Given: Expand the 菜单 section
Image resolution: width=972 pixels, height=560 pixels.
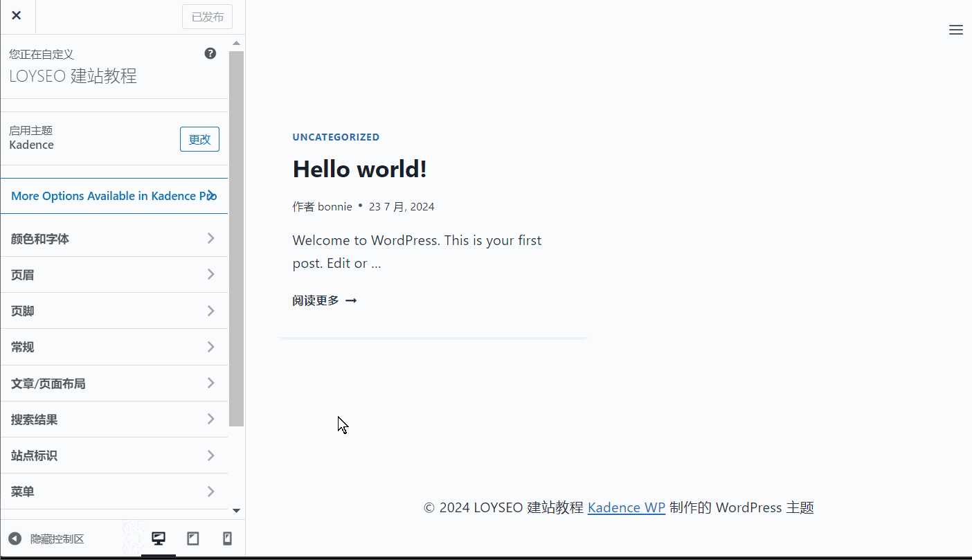Looking at the screenshot, I should click(114, 491).
